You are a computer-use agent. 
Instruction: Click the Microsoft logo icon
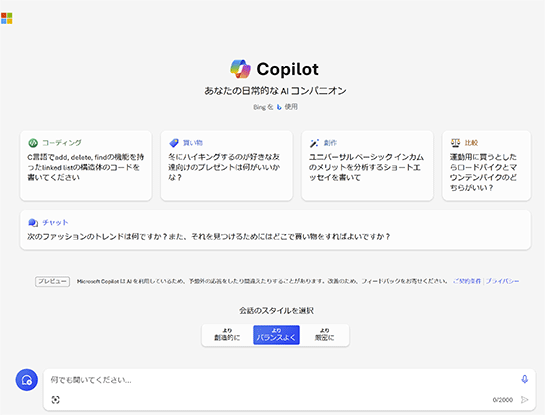(7, 18)
